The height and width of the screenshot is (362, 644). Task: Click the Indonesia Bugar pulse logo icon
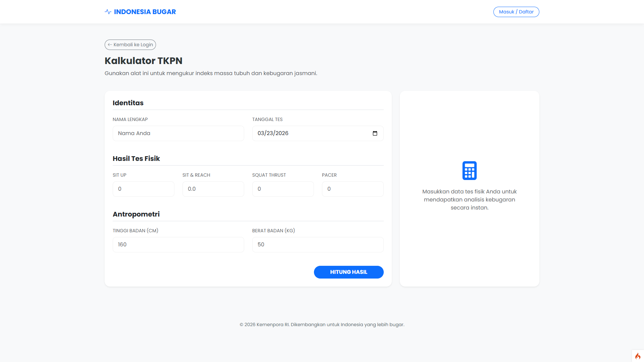108,12
